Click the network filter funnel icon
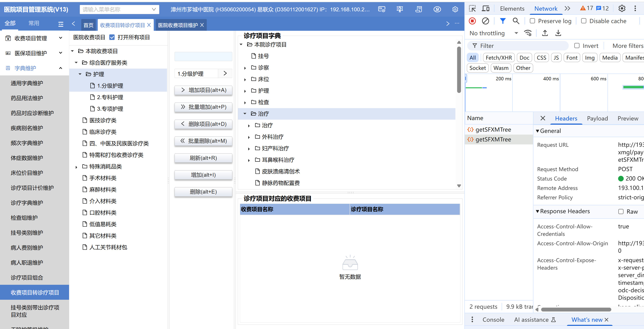The height and width of the screenshot is (329, 644). (502, 21)
